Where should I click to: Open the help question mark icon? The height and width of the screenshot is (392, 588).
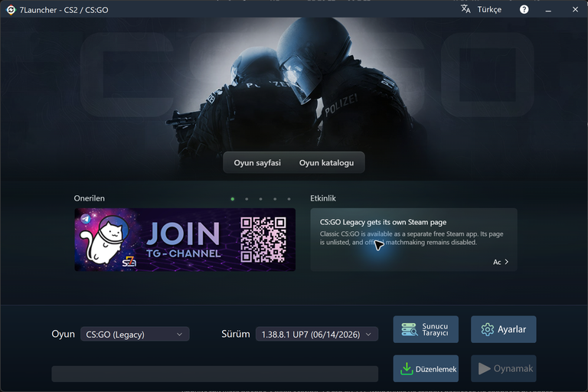click(524, 9)
